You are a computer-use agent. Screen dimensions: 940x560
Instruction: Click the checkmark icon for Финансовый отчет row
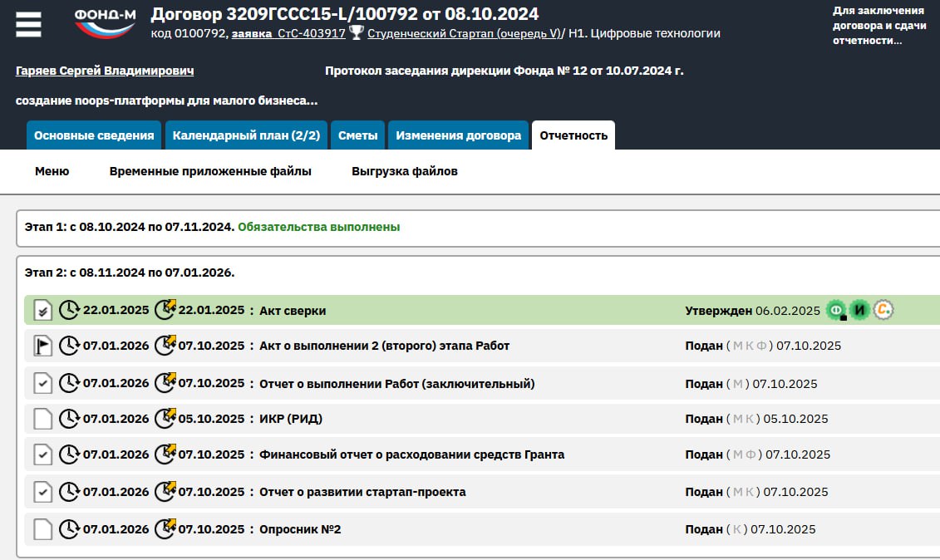(42, 454)
